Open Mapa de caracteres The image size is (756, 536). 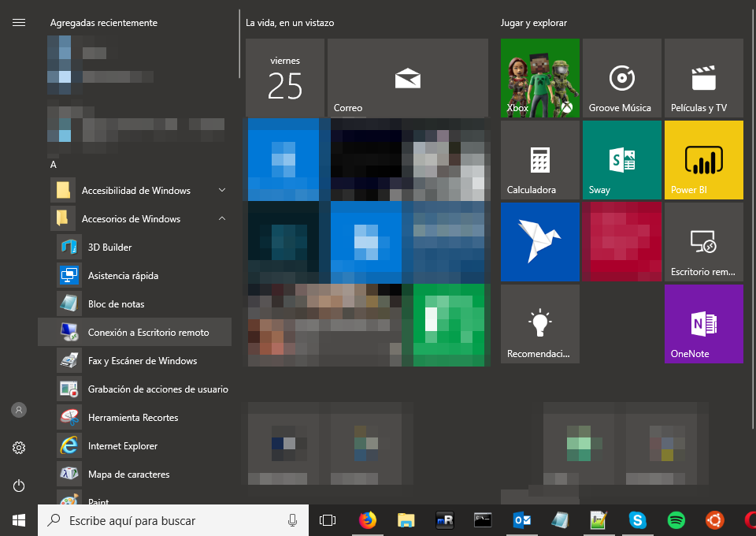[135, 475]
